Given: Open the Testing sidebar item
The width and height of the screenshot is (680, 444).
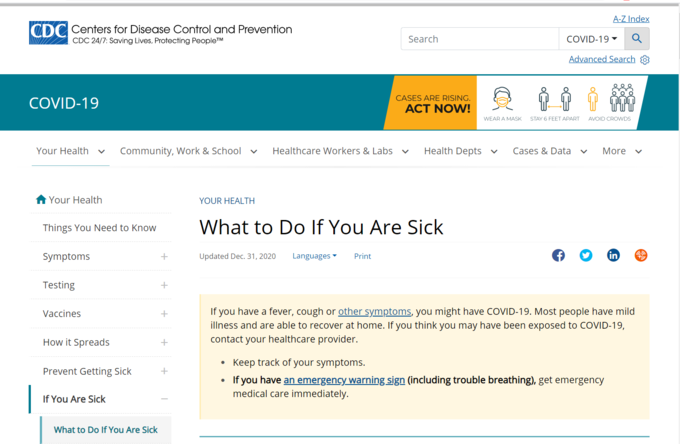Looking at the screenshot, I should click(x=59, y=285).
